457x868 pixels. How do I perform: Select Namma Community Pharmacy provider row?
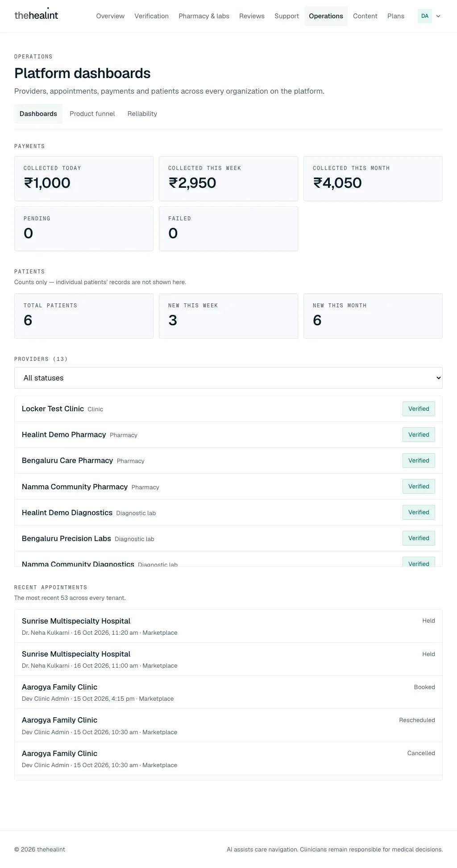[228, 487]
